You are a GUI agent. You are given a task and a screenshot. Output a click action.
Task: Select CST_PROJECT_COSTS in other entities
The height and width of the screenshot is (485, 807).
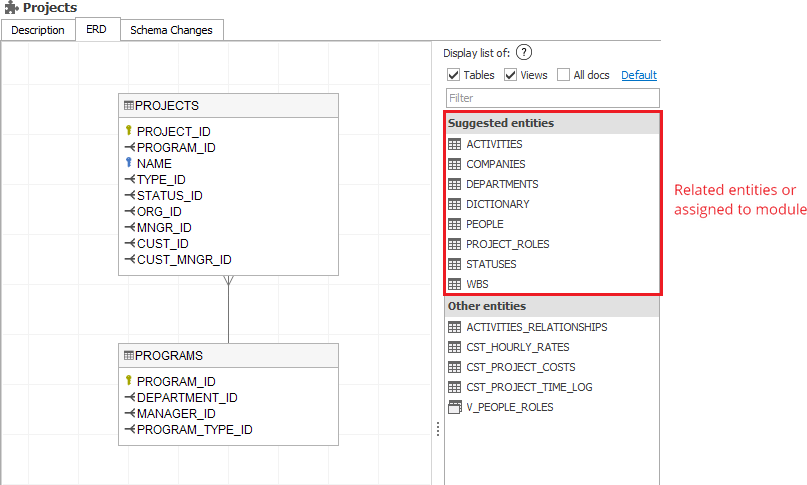tap(521, 367)
